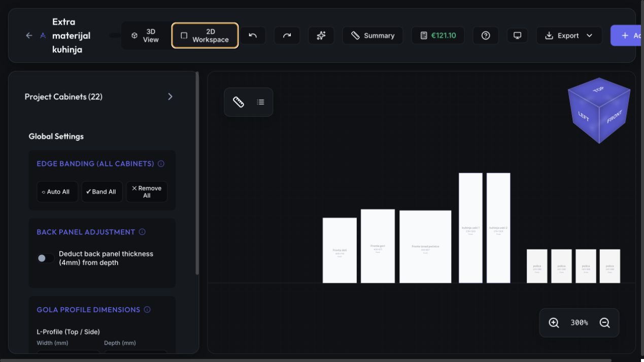Click the €121.10 price button

[438, 35]
